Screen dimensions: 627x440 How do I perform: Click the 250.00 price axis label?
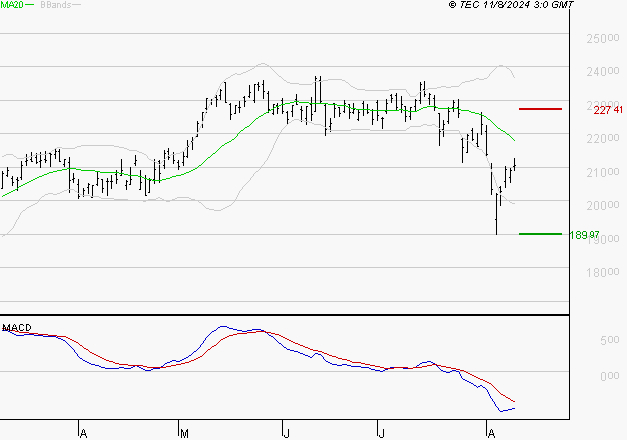click(603, 39)
